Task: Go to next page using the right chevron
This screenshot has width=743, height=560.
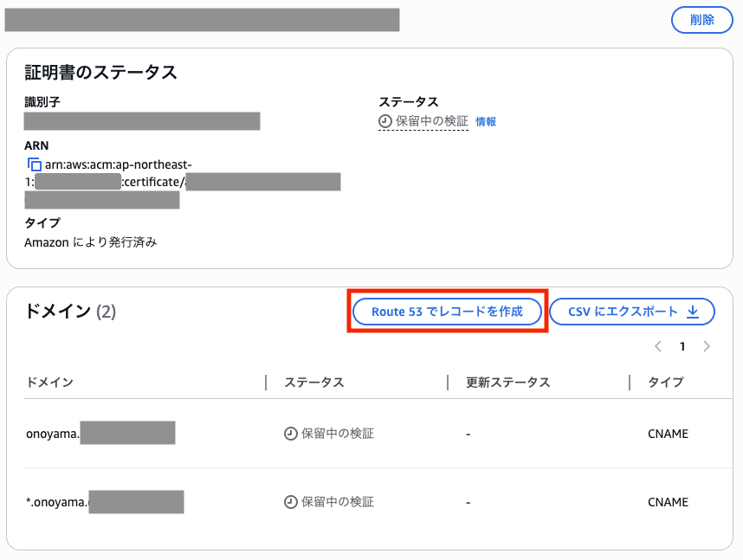Action: [x=707, y=346]
